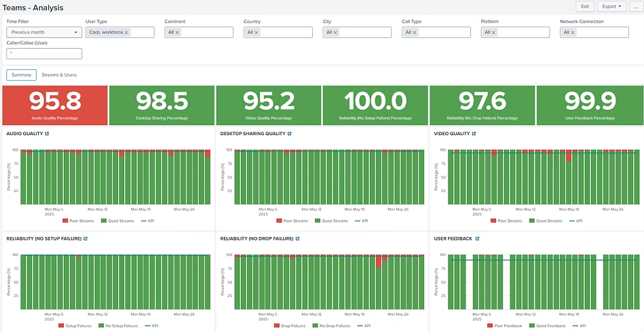Select the Summary tab

(20, 75)
